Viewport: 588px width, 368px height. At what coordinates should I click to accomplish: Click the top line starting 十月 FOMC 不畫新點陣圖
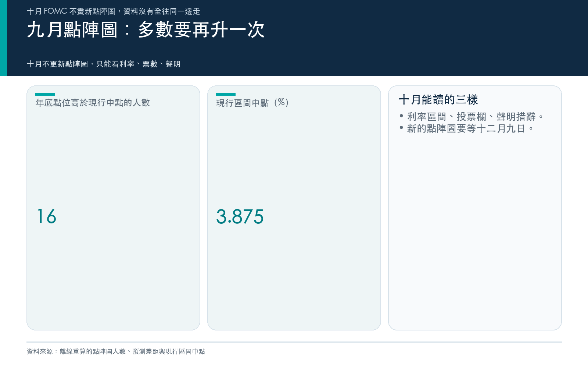point(114,11)
